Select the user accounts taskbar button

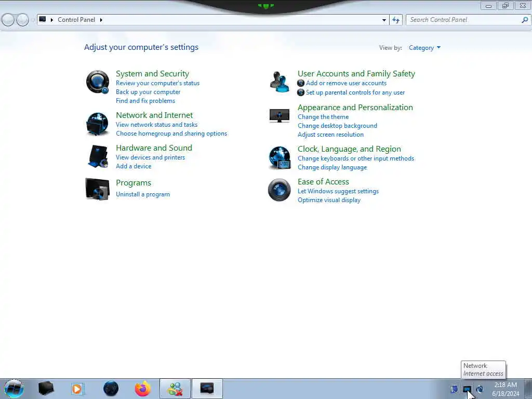point(175,389)
